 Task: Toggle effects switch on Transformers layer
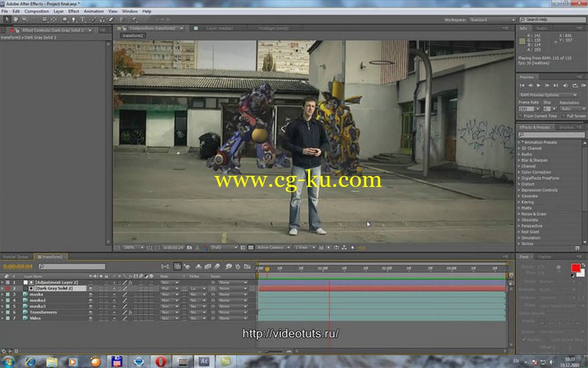click(131, 312)
